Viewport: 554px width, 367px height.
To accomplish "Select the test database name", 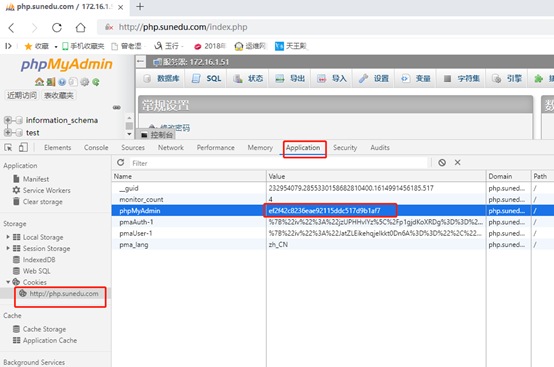I will [33, 133].
